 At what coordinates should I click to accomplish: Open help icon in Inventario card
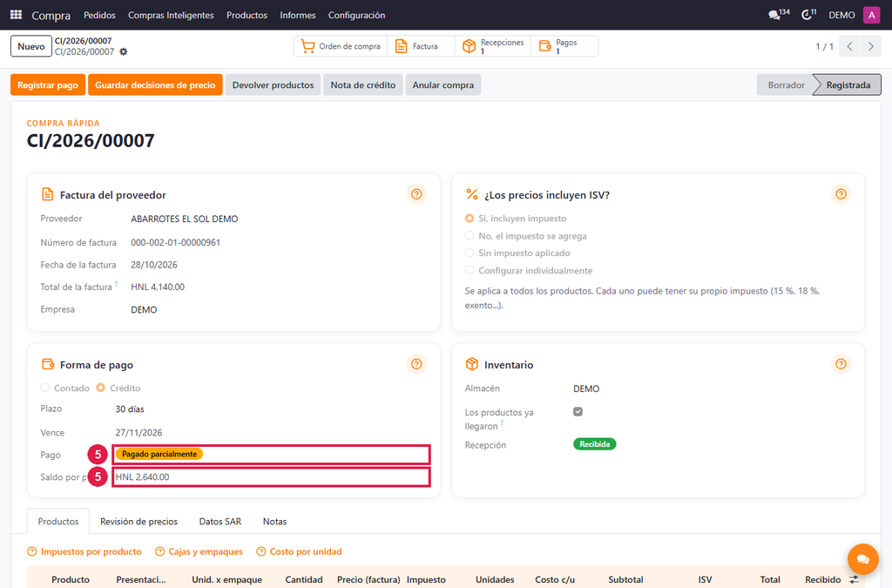pyautogui.click(x=841, y=364)
